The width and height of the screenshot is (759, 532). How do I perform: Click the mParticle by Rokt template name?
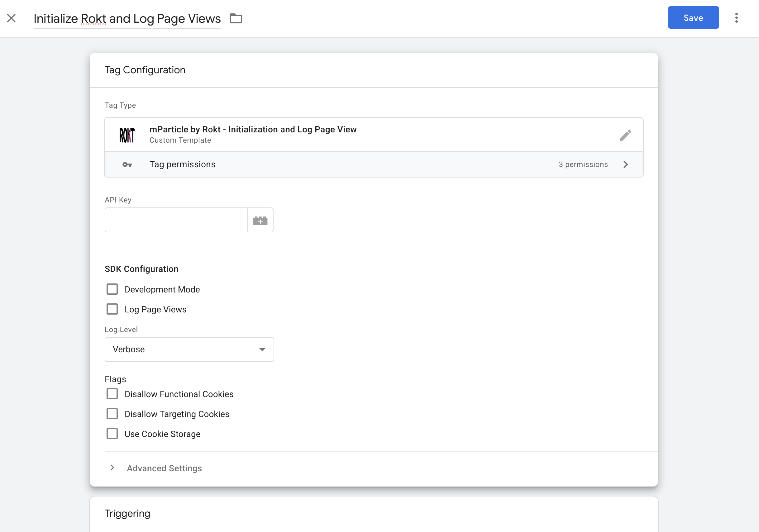(x=253, y=129)
